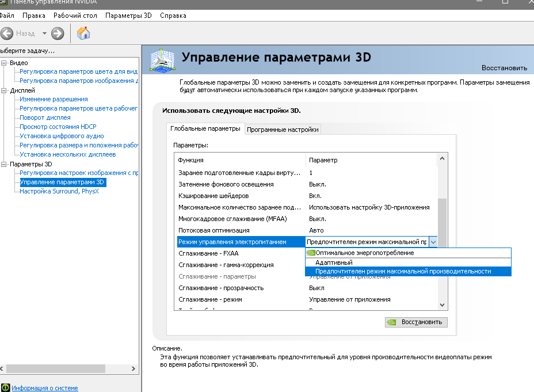Image resolution: width=534 pixels, height=392 pixels.
Task: Select Сглаживание - гамма-коррекция row
Action: tap(241, 265)
